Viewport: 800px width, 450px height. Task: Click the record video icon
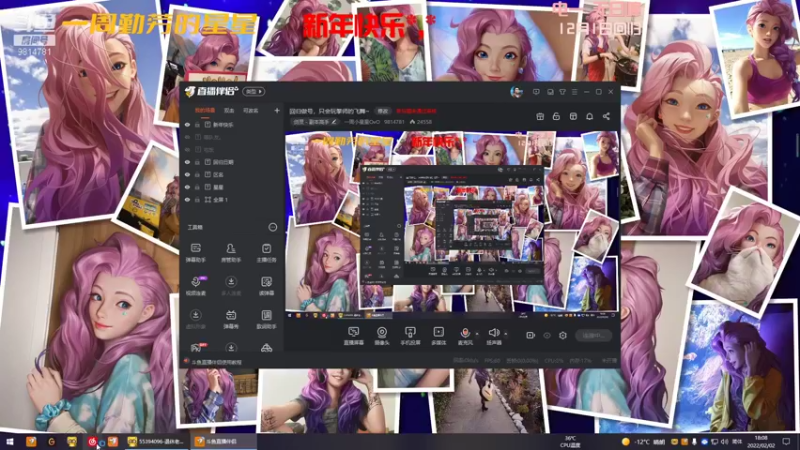click(x=531, y=335)
